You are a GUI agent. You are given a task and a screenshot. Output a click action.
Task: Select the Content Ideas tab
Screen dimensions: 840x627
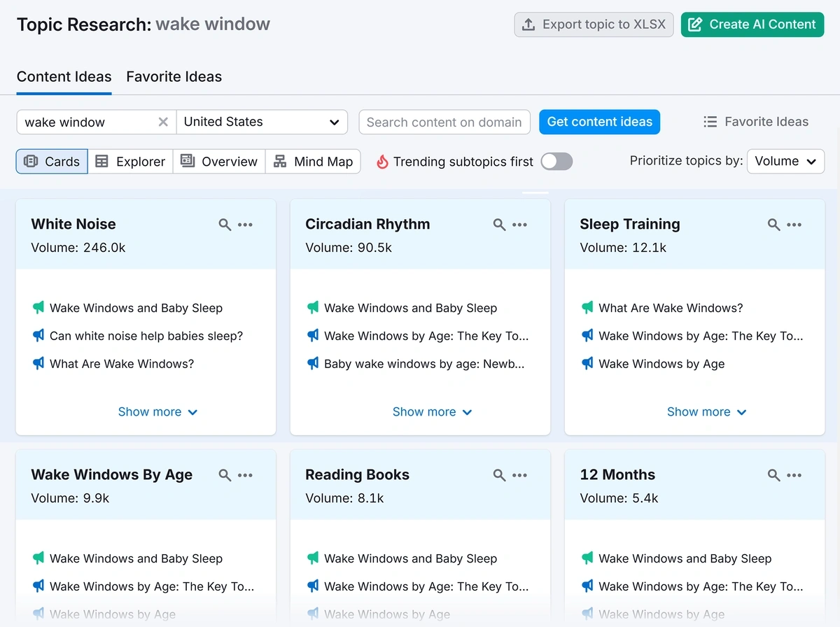[64, 76]
